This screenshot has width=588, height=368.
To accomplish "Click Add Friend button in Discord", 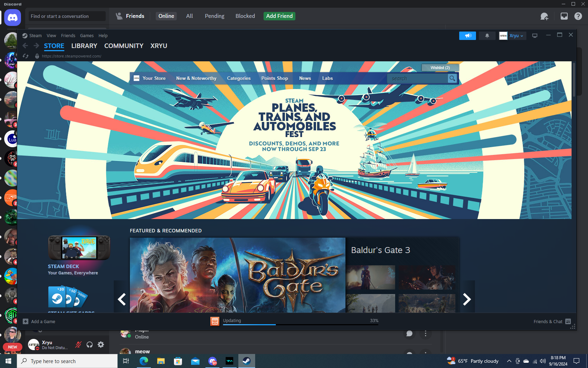I will pyautogui.click(x=279, y=16).
